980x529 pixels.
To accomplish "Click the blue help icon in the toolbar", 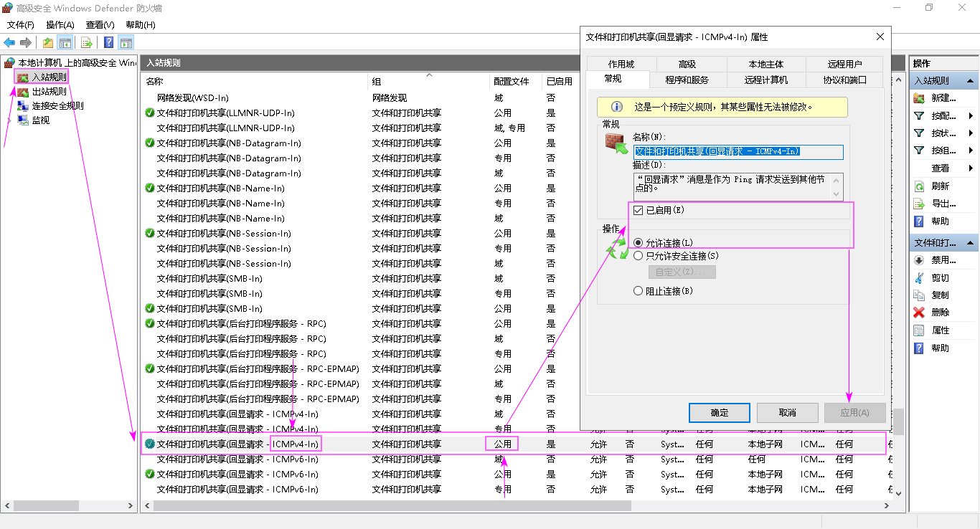I will click(x=109, y=42).
